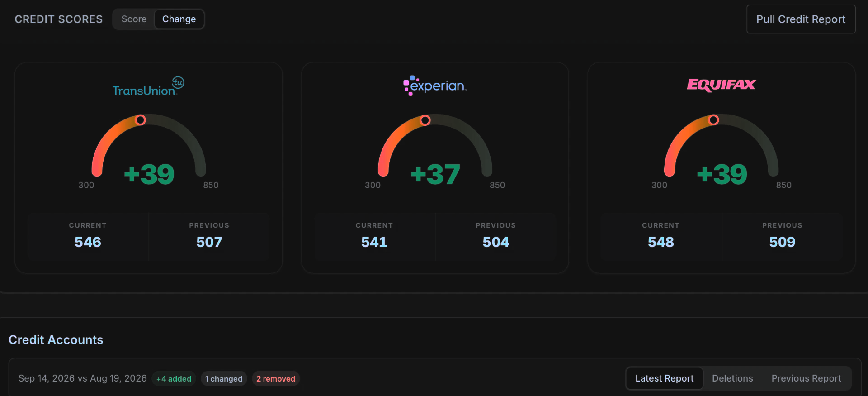Click the TransUnion +39 change value
The height and width of the screenshot is (396, 868).
coord(149,174)
